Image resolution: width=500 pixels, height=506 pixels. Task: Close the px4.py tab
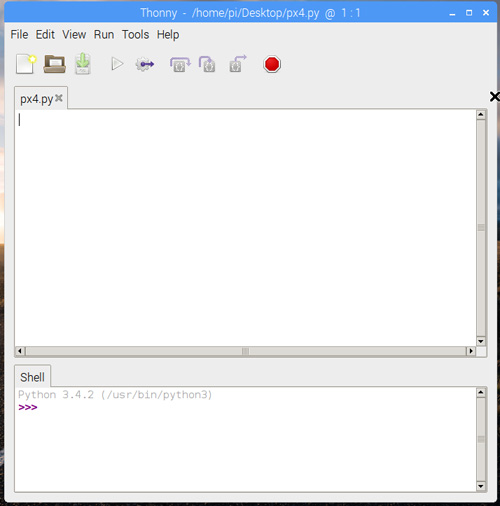[59, 98]
